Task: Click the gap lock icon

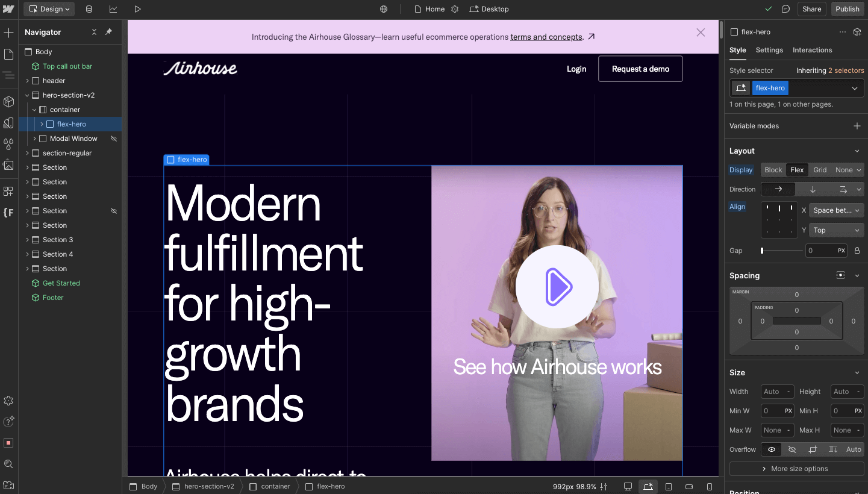Action: 857,251
